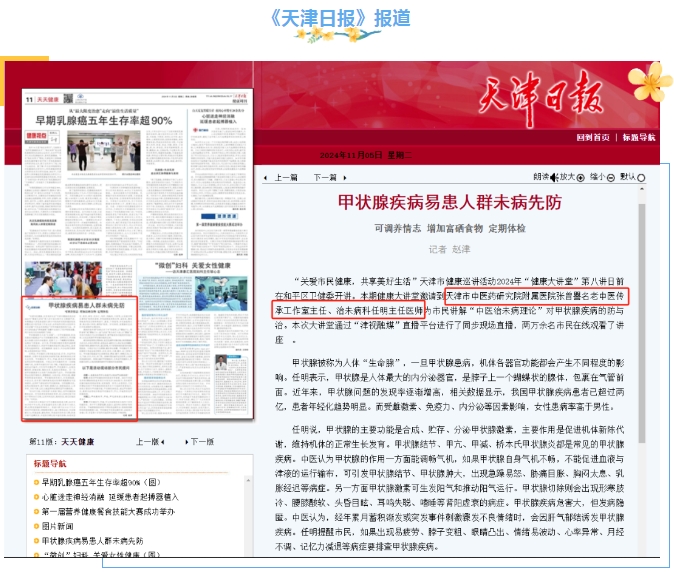The height and width of the screenshot is (572, 674).
Task: Go to previous page with 上一版
Action: [x=148, y=441]
